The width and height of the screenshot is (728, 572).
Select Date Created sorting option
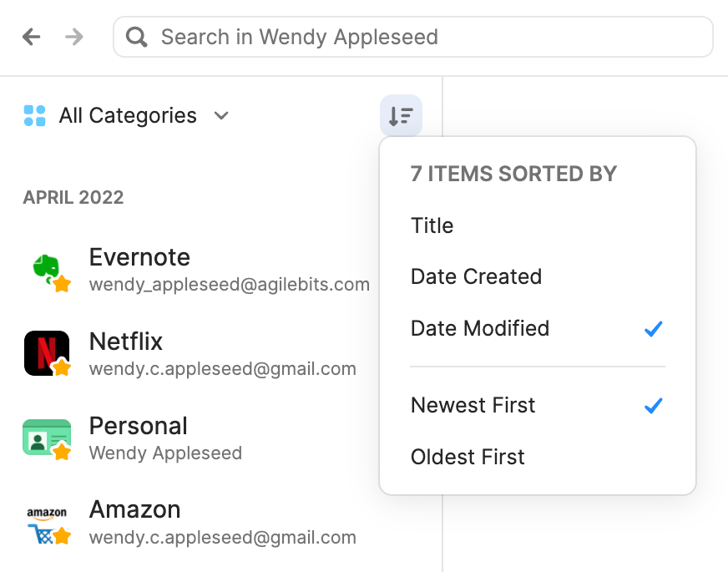[476, 276]
